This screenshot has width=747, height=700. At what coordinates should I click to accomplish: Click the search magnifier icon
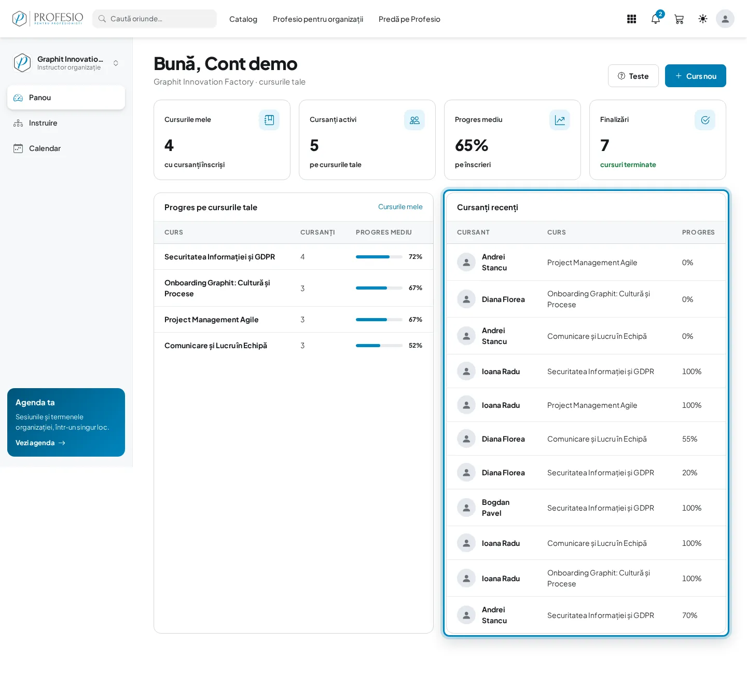pos(102,19)
